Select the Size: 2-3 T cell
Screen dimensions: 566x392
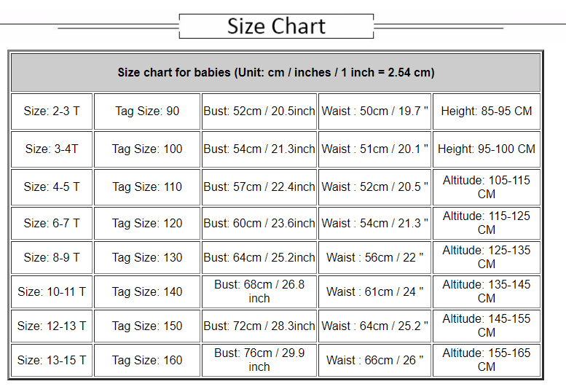coord(52,111)
